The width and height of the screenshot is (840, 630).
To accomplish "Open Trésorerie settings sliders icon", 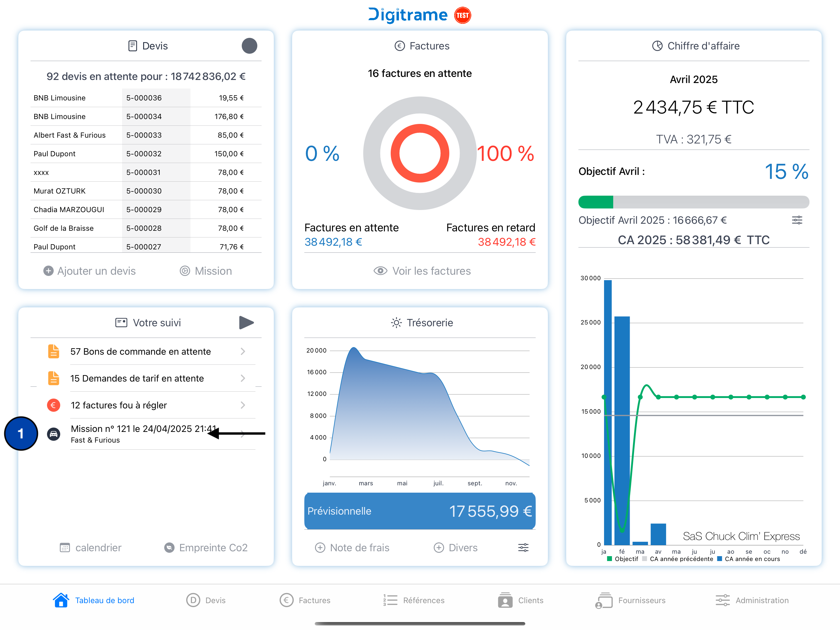I will click(x=523, y=548).
